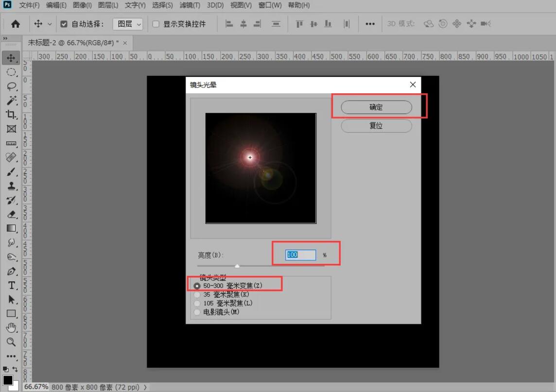Click 确定 to apply the lens flare
Viewport: 556px width, 392px height.
376,107
